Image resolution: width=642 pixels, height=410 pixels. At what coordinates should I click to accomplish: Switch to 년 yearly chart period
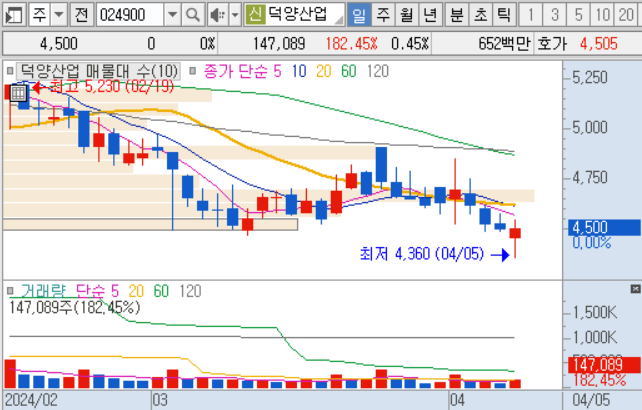click(430, 15)
